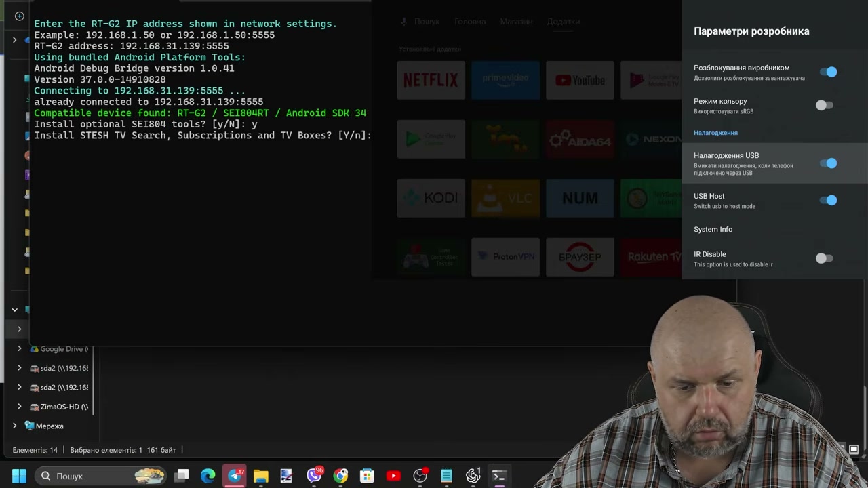
Task: Expand the ZimaOS-HD network drive
Action: coord(19,407)
